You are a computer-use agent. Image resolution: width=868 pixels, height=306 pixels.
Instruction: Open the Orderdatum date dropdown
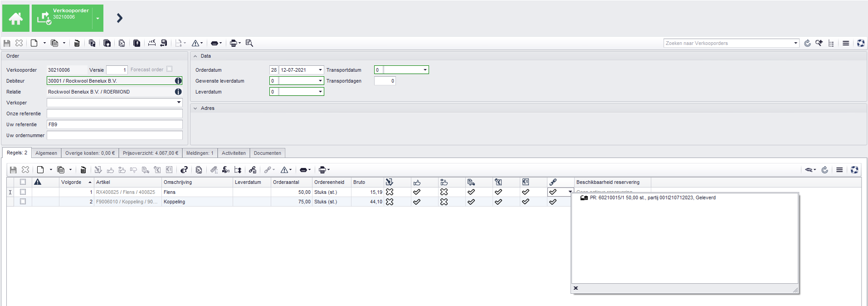click(320, 70)
